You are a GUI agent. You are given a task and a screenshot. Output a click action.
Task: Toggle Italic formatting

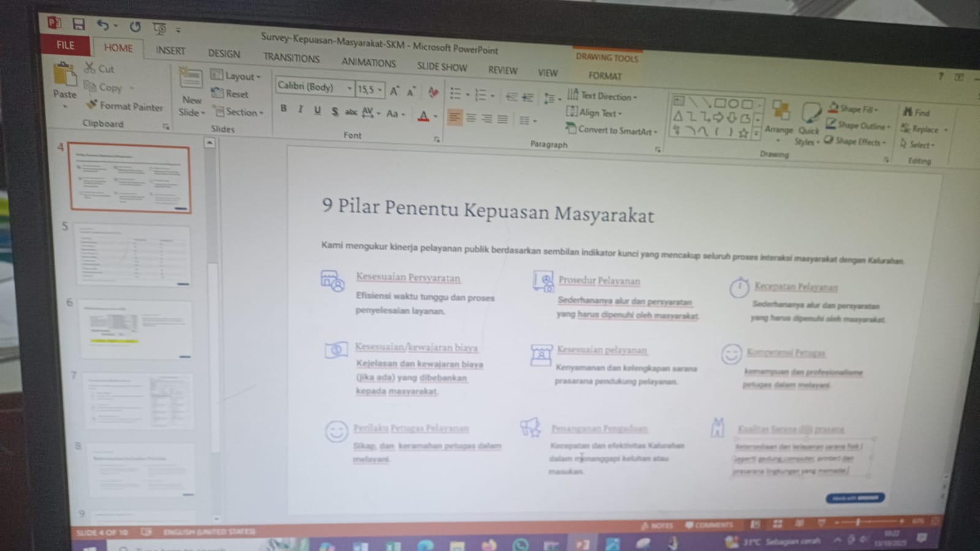[x=300, y=109]
